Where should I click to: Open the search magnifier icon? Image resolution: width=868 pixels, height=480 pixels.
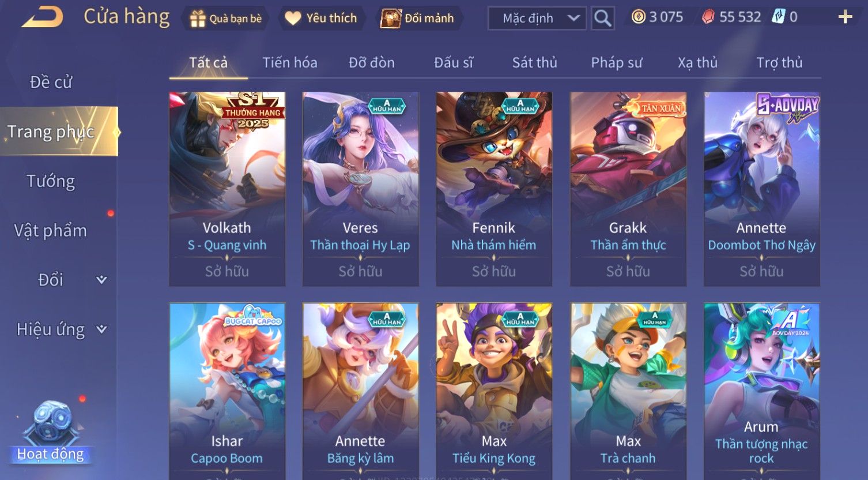[602, 18]
